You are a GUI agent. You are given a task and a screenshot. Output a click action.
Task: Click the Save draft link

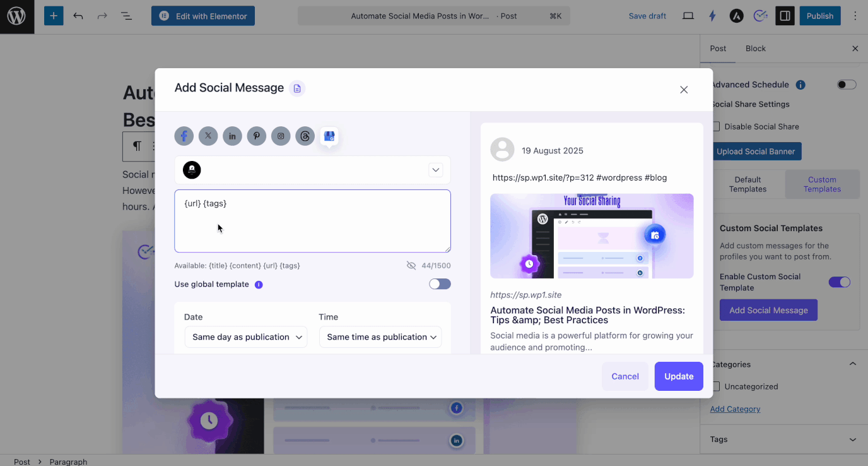click(x=647, y=16)
